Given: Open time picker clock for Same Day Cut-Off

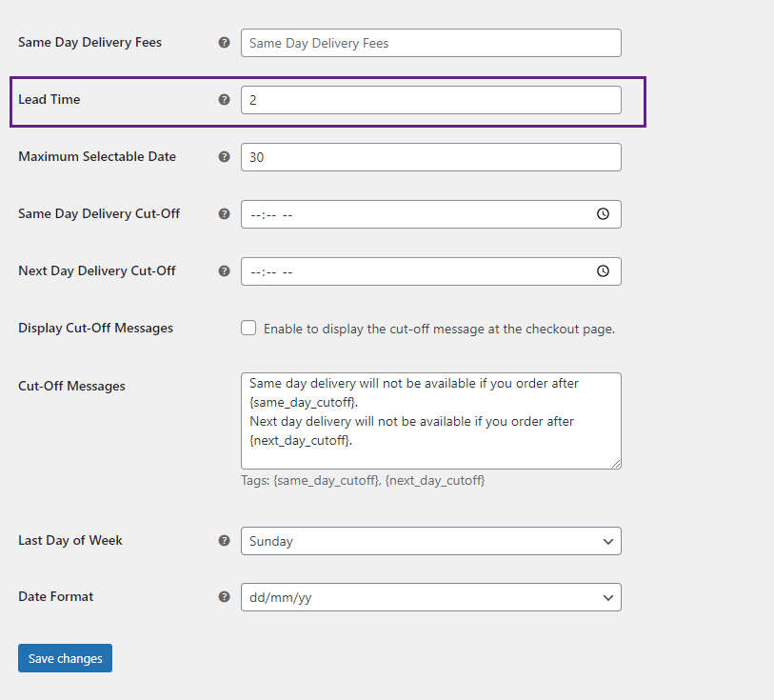Looking at the screenshot, I should point(603,213).
